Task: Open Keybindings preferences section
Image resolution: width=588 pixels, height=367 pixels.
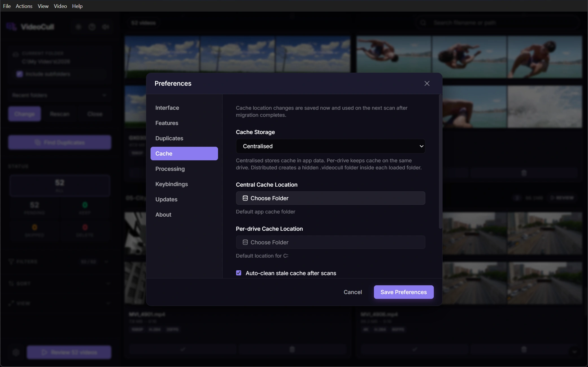Action: [x=184, y=184]
